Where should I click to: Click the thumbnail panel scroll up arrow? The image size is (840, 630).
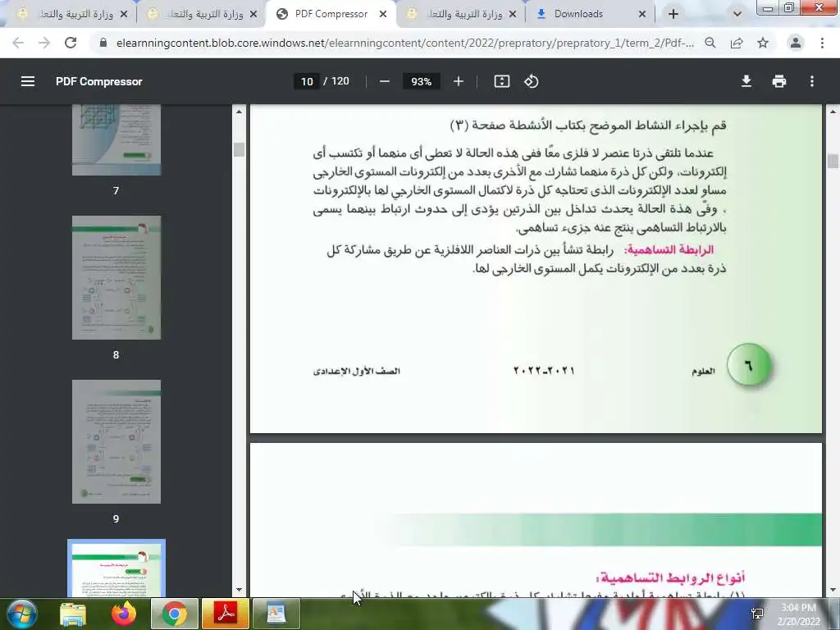click(239, 112)
